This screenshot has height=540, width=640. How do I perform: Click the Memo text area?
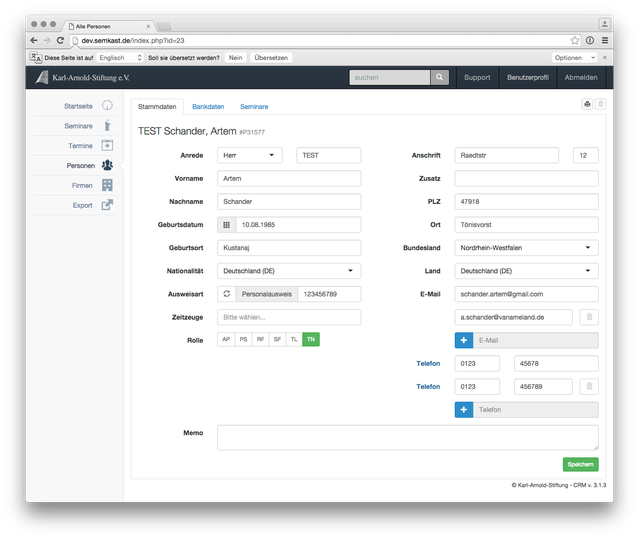(x=407, y=437)
